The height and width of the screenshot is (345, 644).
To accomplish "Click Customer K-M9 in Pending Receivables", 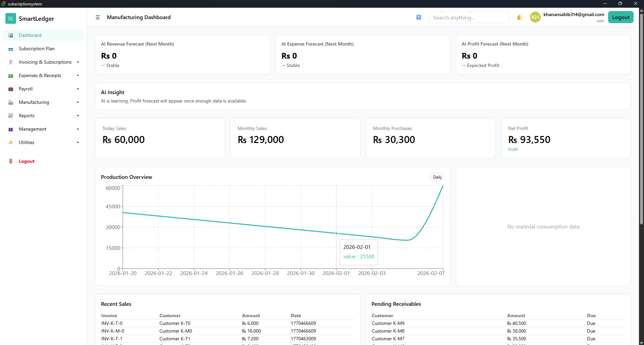I will pos(388,323).
